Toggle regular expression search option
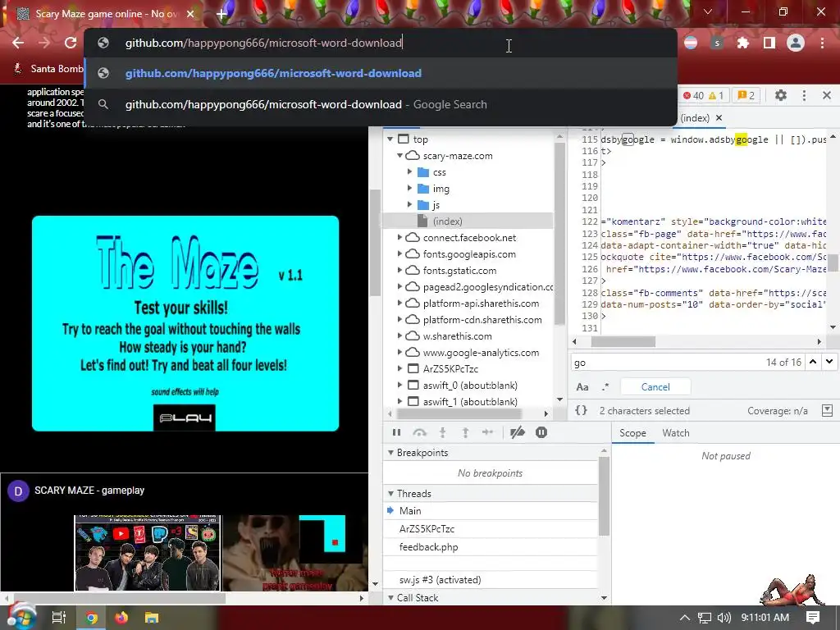The height and width of the screenshot is (630, 840). coord(605,387)
